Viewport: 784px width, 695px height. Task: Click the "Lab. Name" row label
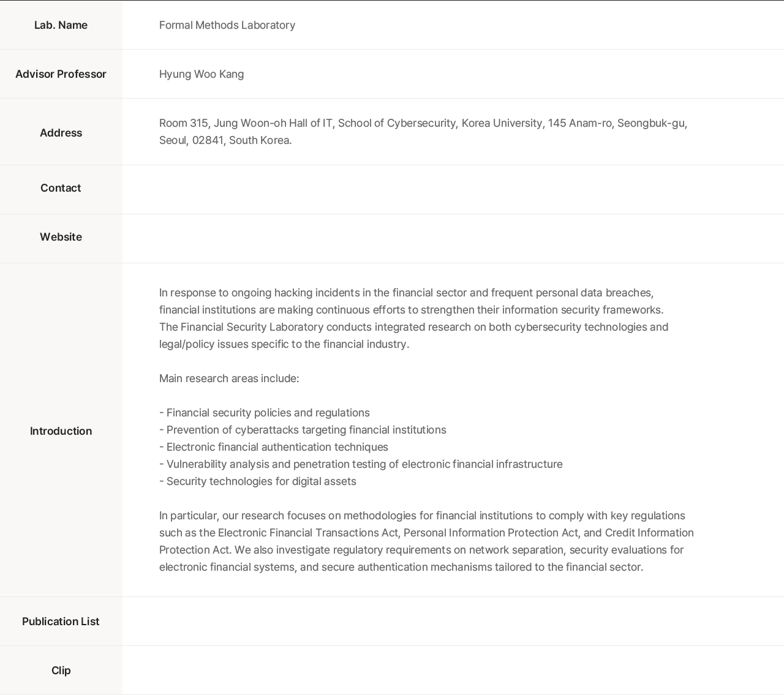61,25
